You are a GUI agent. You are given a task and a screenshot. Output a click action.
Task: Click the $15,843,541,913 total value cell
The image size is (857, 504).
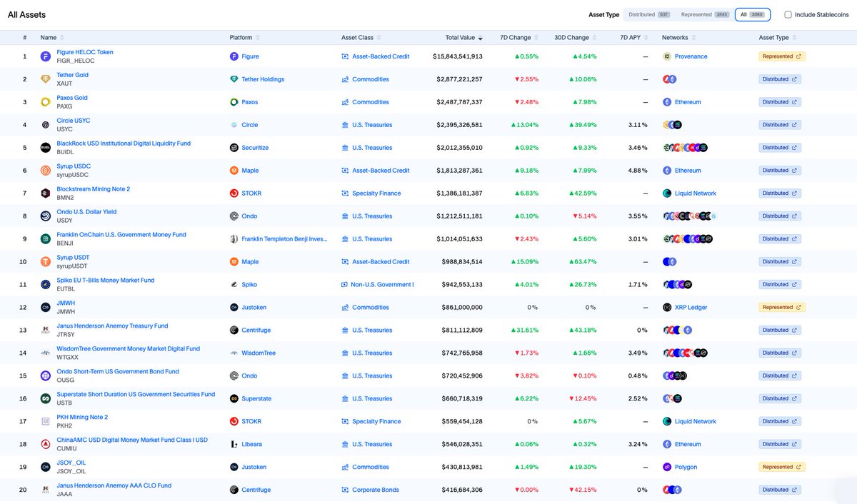pyautogui.click(x=457, y=56)
